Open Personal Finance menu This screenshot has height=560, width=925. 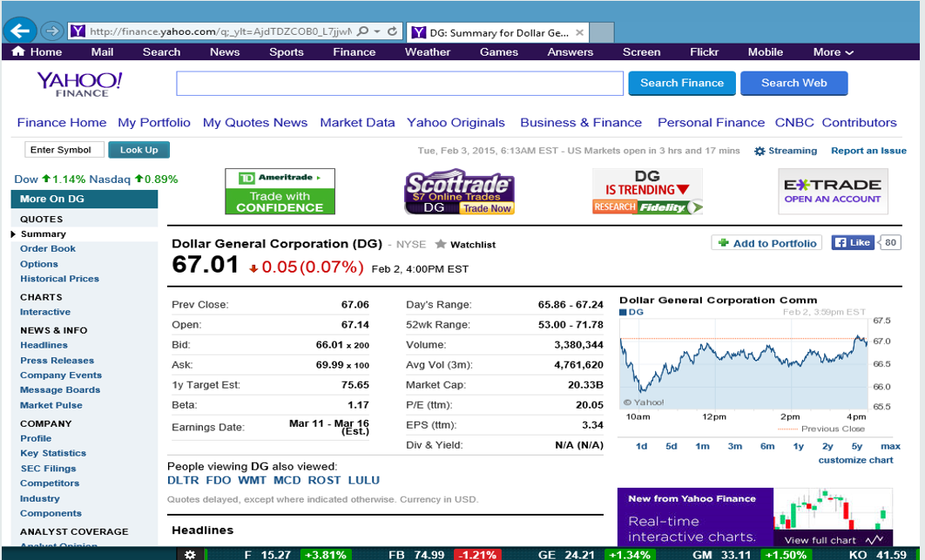click(x=711, y=123)
